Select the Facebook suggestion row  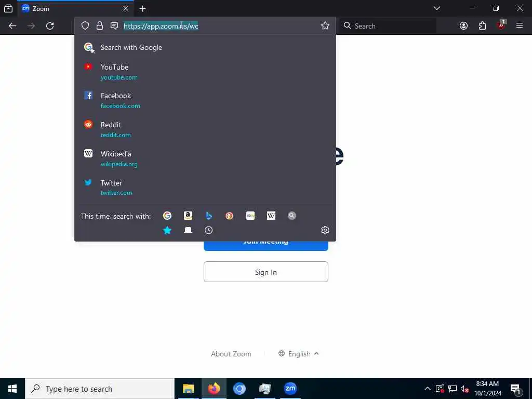pos(205,101)
